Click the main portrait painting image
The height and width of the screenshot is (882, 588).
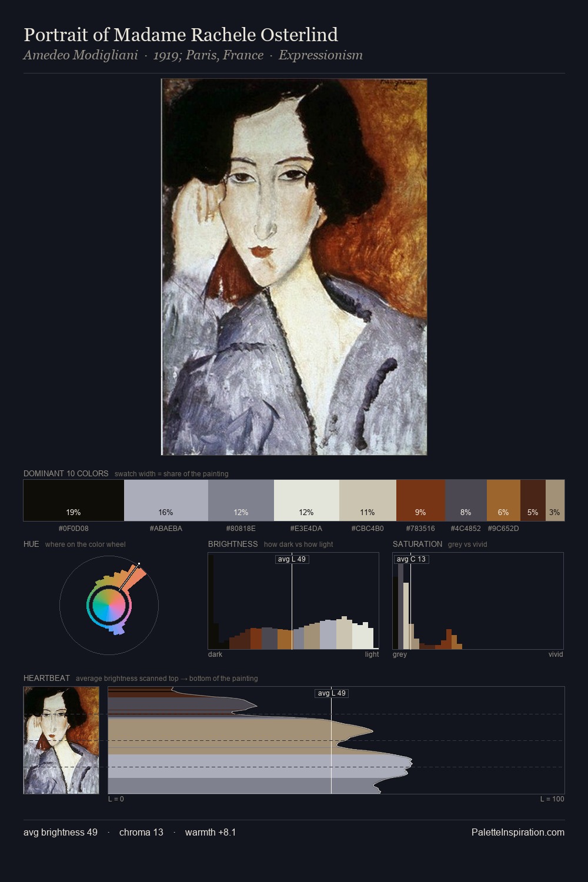(294, 267)
